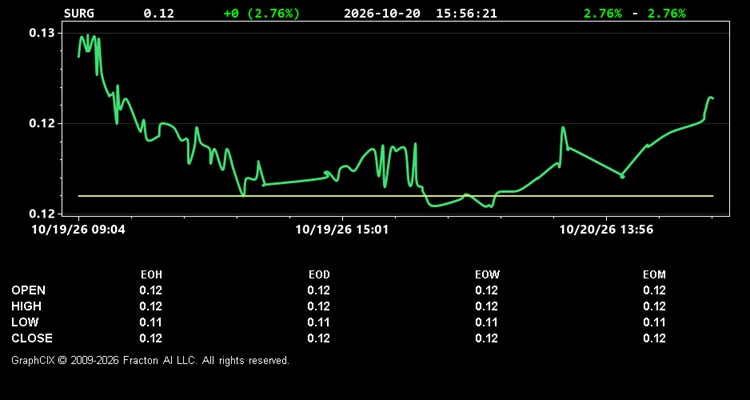Click the EOW OPEN value 0.12
This screenshot has height=400, width=750.
[487, 290]
